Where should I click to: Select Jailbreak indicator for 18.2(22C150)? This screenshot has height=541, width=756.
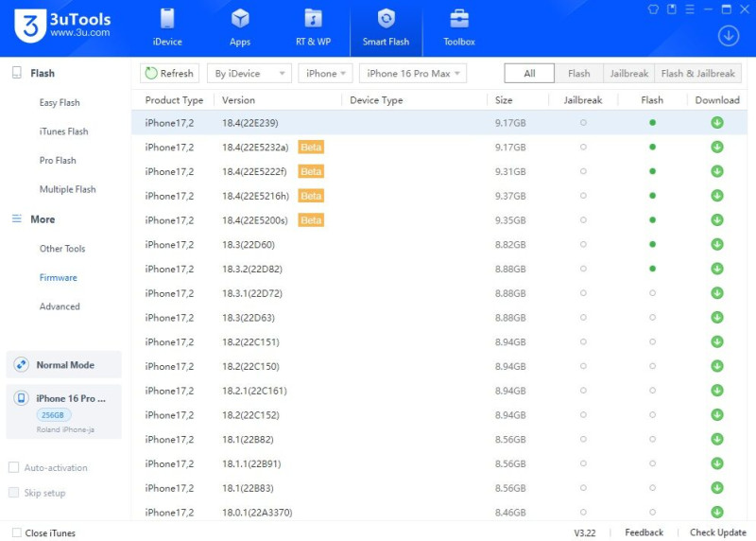point(583,366)
